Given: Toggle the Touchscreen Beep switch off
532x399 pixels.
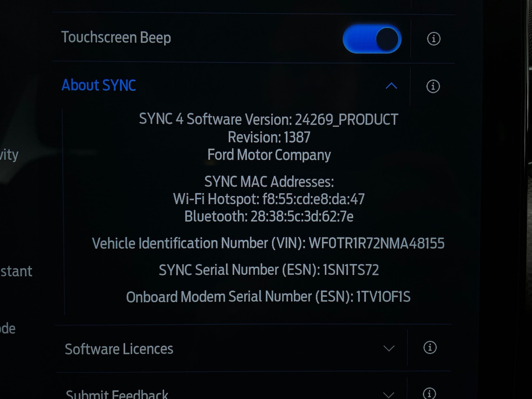Looking at the screenshot, I should coord(372,39).
